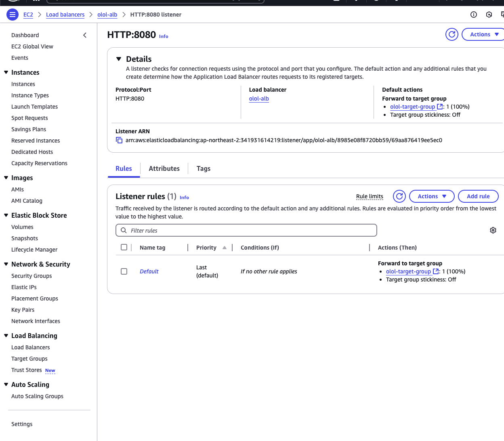
Task: Open olol-alb load balancer link in Details
Action: point(259,99)
